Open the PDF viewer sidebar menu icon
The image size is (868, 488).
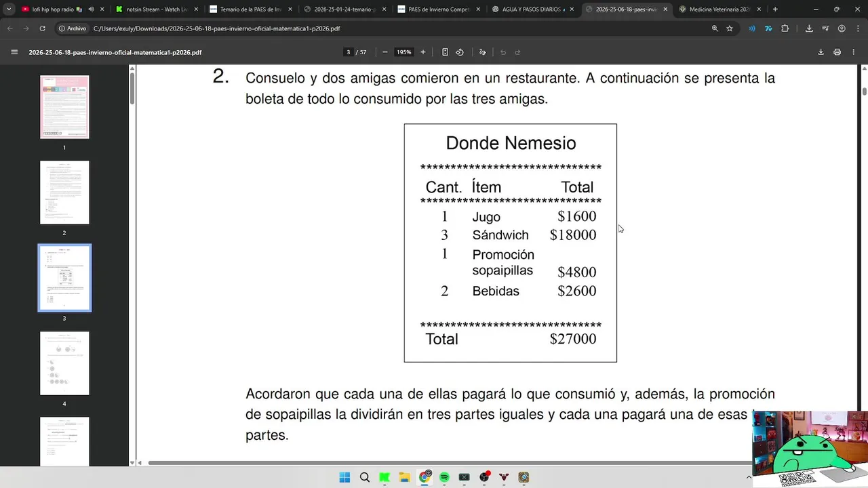14,52
